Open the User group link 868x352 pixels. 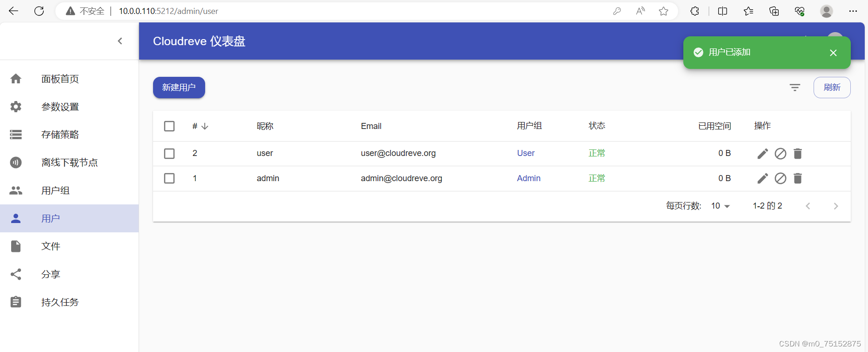point(526,153)
